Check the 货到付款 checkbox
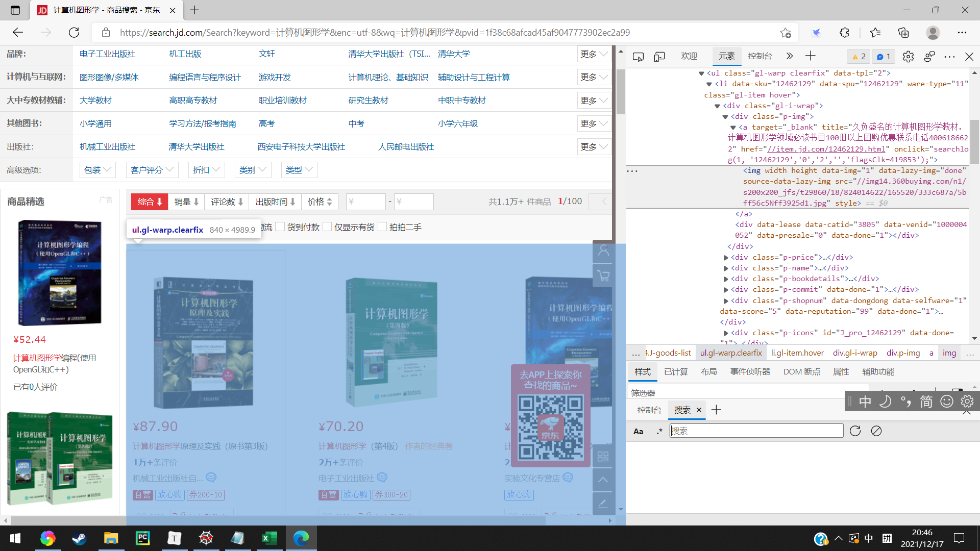 click(x=280, y=227)
